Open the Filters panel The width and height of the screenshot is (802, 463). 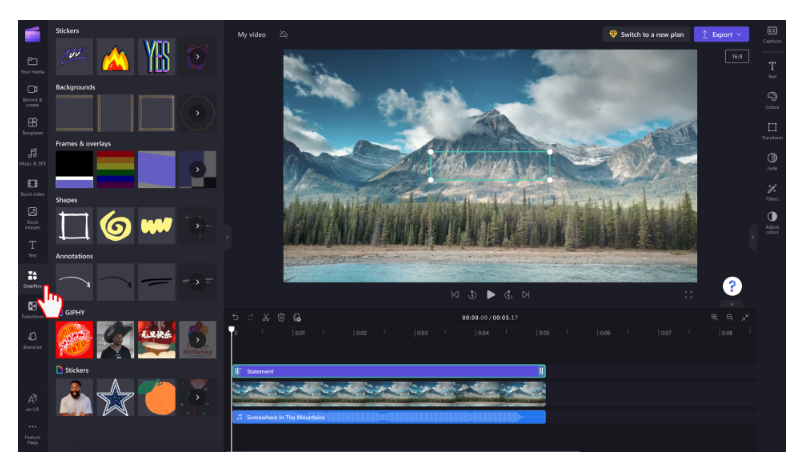click(x=772, y=192)
